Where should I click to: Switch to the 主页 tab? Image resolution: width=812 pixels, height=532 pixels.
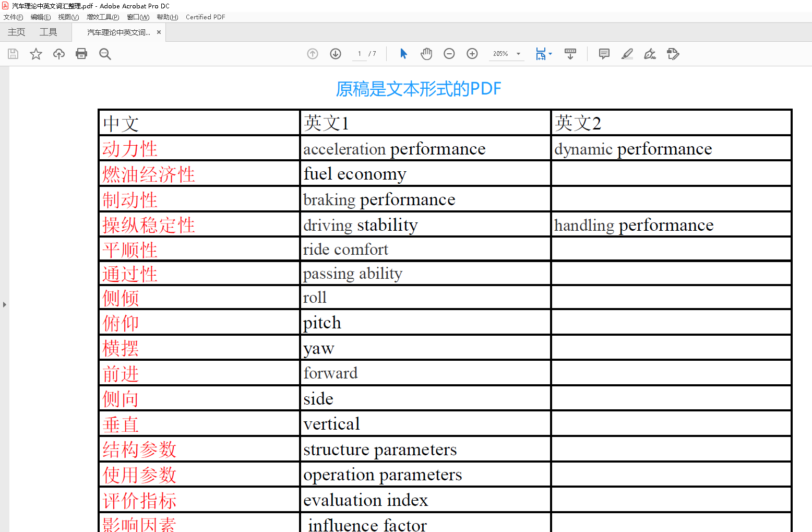click(16, 32)
